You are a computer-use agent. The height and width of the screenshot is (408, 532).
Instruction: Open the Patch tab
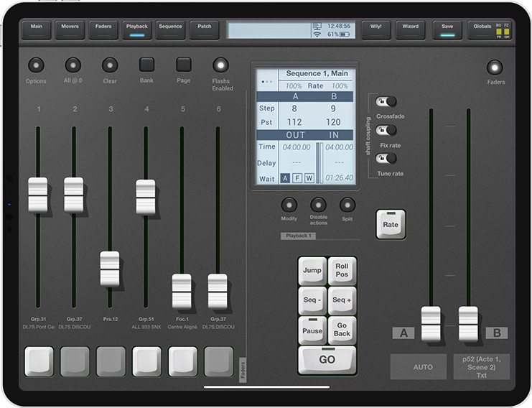(x=204, y=30)
